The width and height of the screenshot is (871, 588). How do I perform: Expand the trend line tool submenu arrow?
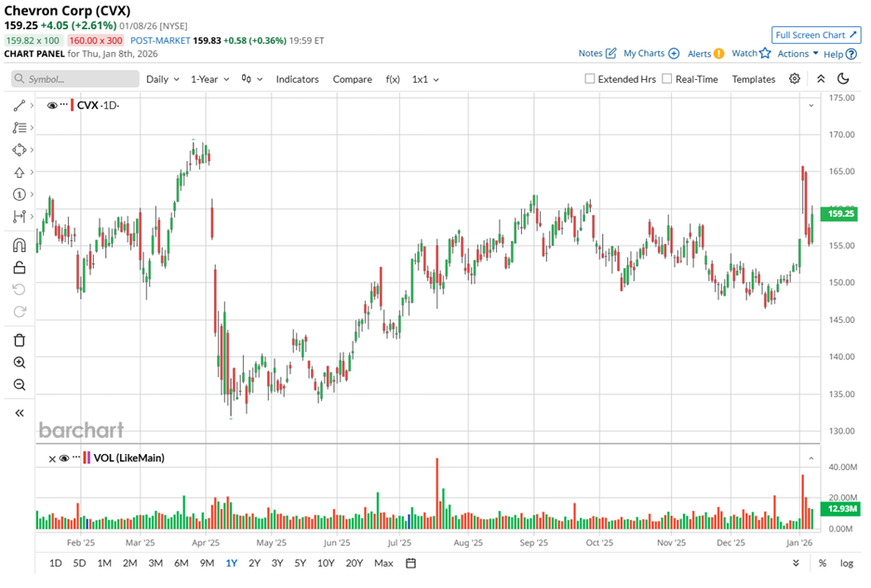pos(32,105)
